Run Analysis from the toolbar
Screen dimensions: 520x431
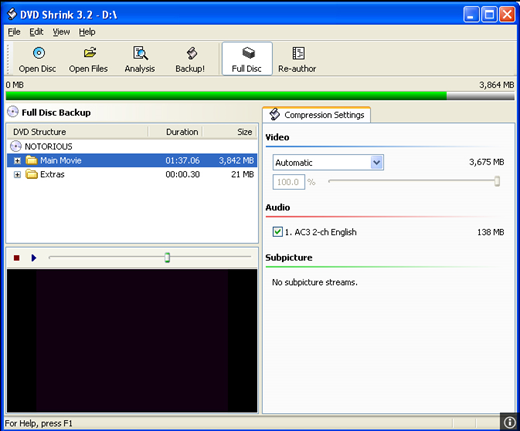point(140,53)
